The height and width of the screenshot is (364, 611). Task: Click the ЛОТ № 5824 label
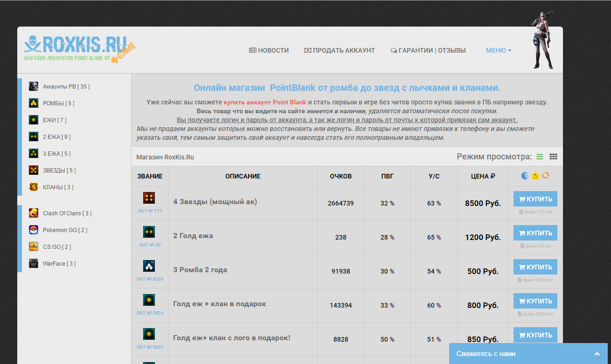click(150, 313)
